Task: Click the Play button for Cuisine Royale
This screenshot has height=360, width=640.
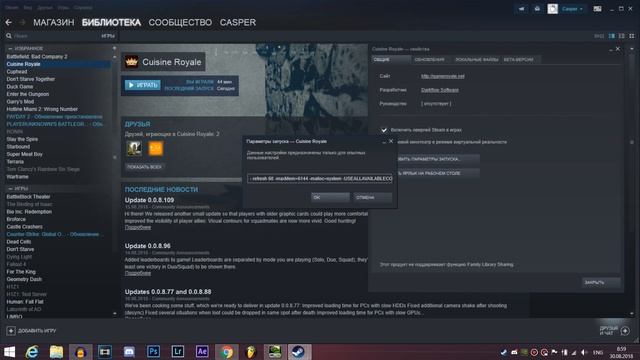Action: click(x=142, y=85)
